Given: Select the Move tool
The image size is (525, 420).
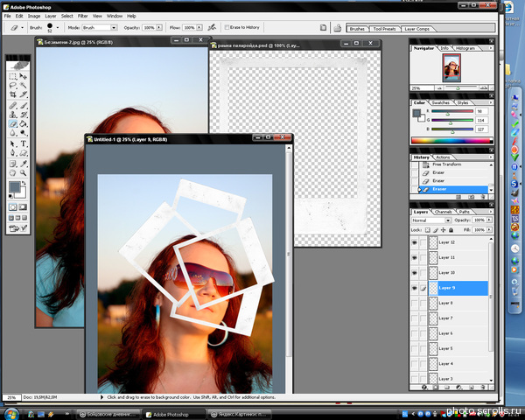Looking at the screenshot, I should 23,76.
